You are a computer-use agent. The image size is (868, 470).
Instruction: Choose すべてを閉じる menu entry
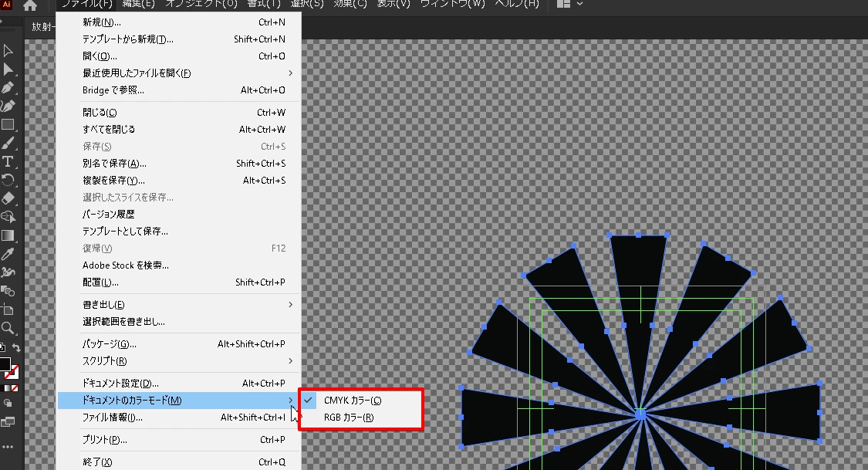point(179,129)
